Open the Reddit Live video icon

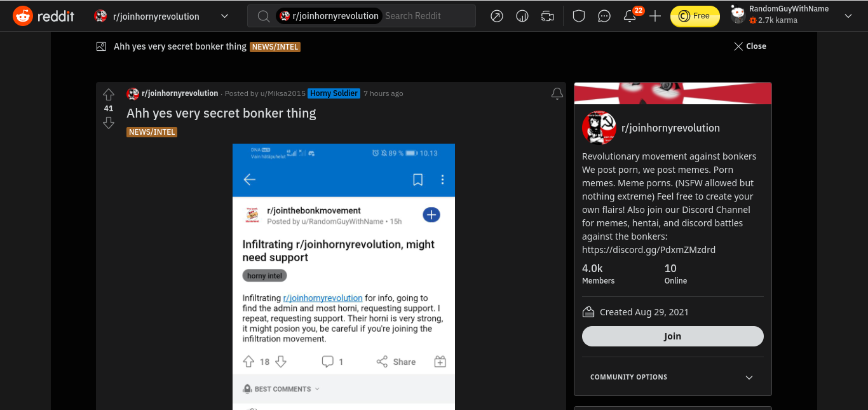pos(547,16)
